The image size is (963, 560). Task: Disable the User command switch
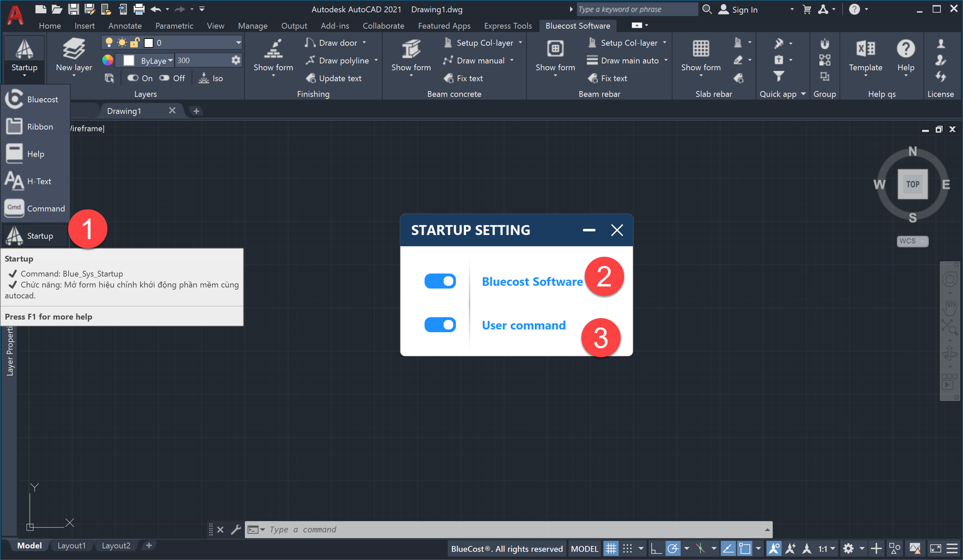[x=440, y=325]
